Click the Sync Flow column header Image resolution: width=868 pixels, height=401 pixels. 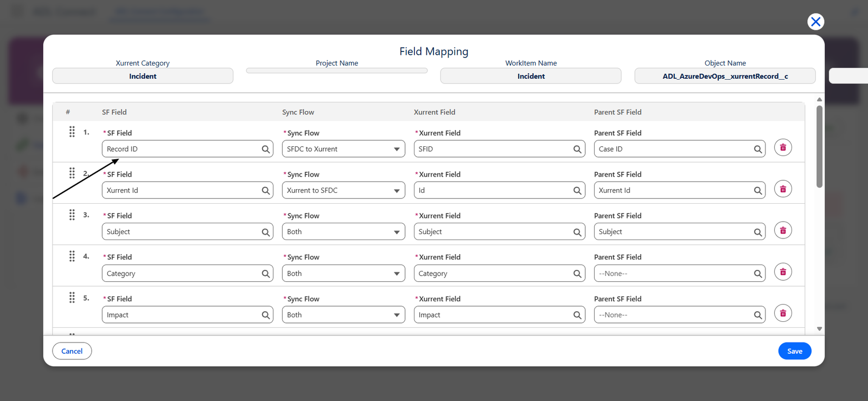[x=298, y=112]
